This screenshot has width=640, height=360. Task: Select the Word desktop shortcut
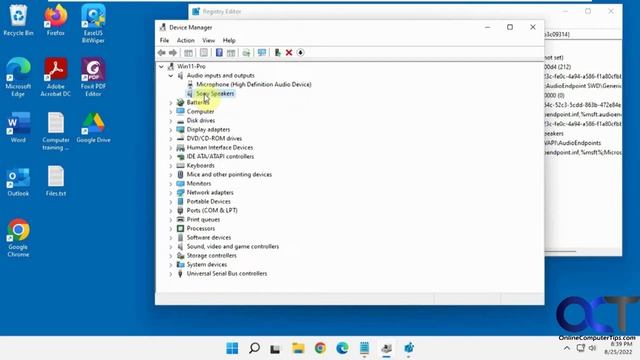(x=18, y=127)
